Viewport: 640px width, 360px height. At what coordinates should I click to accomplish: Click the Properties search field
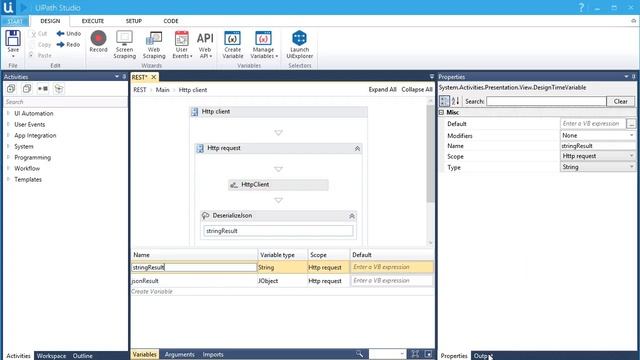(546, 101)
